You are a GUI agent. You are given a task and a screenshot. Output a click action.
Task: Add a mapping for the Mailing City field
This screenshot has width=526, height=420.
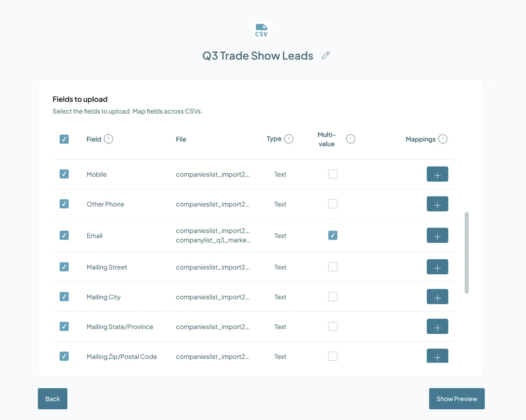pyautogui.click(x=438, y=297)
